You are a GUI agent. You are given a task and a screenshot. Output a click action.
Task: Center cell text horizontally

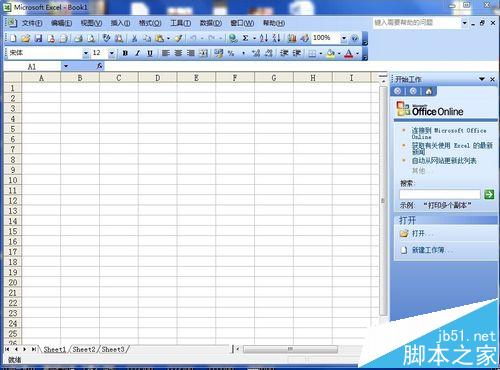[x=178, y=53]
